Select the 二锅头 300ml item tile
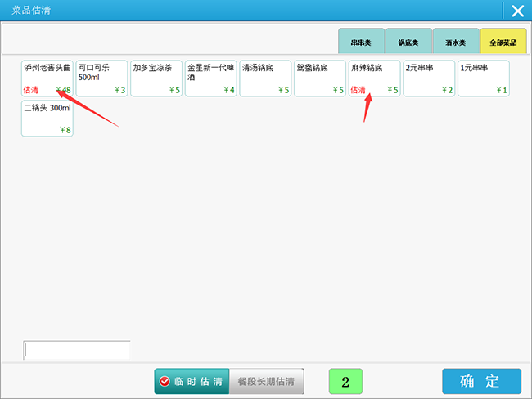The width and height of the screenshot is (532, 399). 47,119
